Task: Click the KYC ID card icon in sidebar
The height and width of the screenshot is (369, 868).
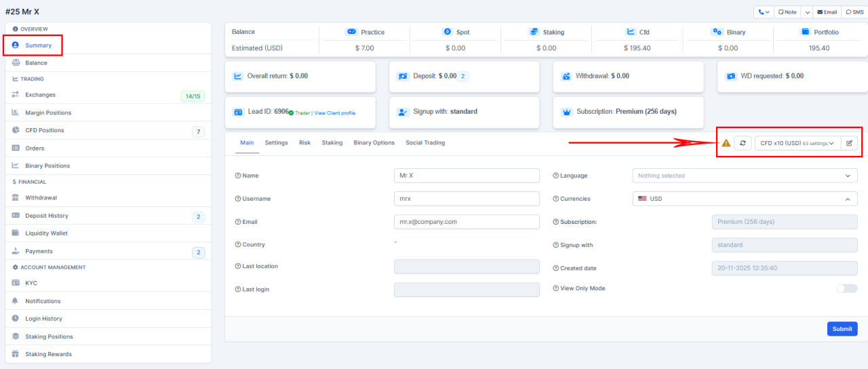Action: [16, 283]
